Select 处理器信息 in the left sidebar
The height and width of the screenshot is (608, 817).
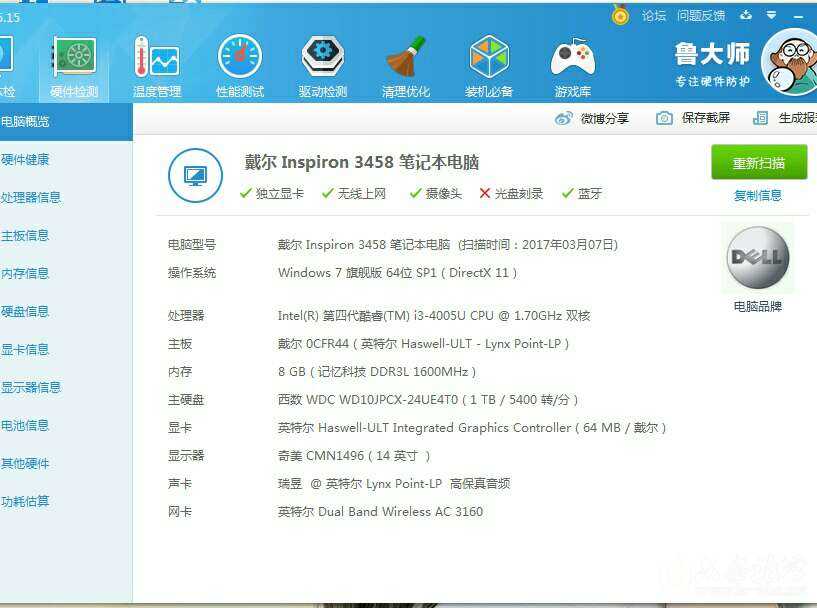point(31,198)
